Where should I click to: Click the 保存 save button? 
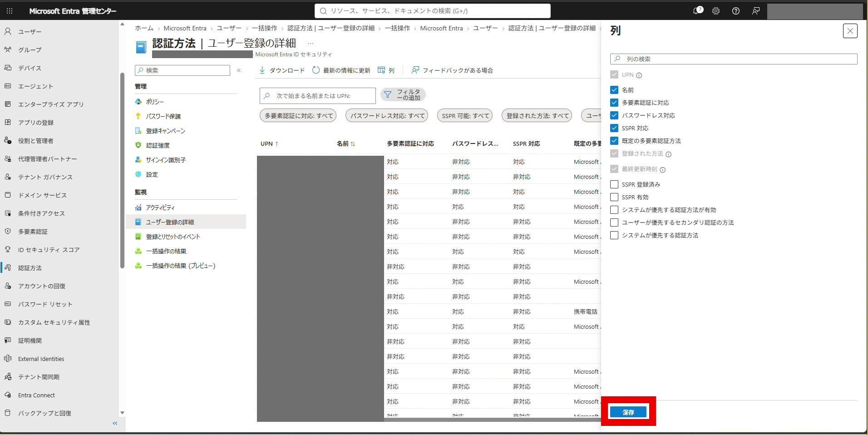(x=628, y=412)
